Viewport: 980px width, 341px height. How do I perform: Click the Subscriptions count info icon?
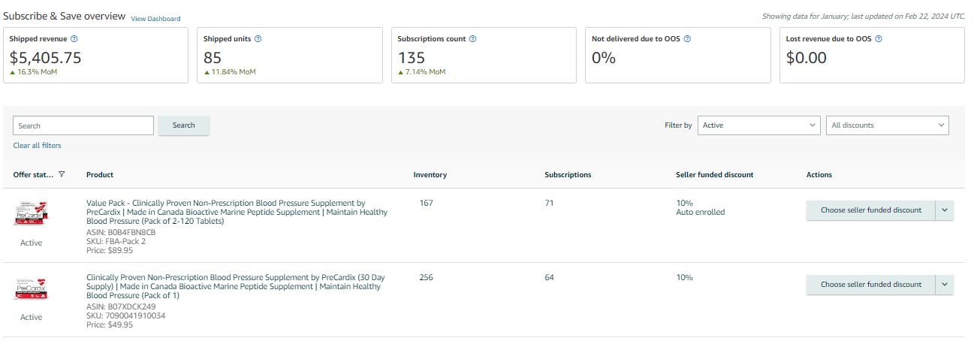(x=472, y=39)
